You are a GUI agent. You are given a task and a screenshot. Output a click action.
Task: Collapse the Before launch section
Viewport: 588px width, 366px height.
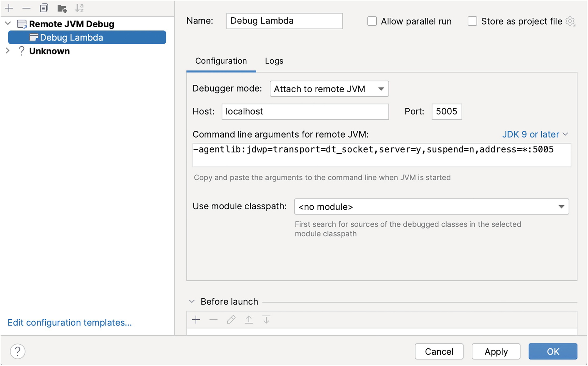(192, 302)
